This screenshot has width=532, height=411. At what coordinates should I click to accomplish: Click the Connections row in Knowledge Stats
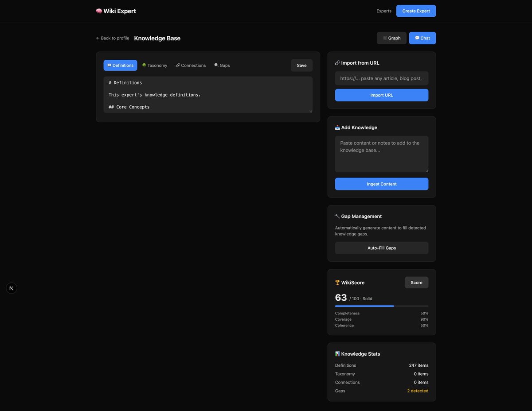click(x=382, y=382)
